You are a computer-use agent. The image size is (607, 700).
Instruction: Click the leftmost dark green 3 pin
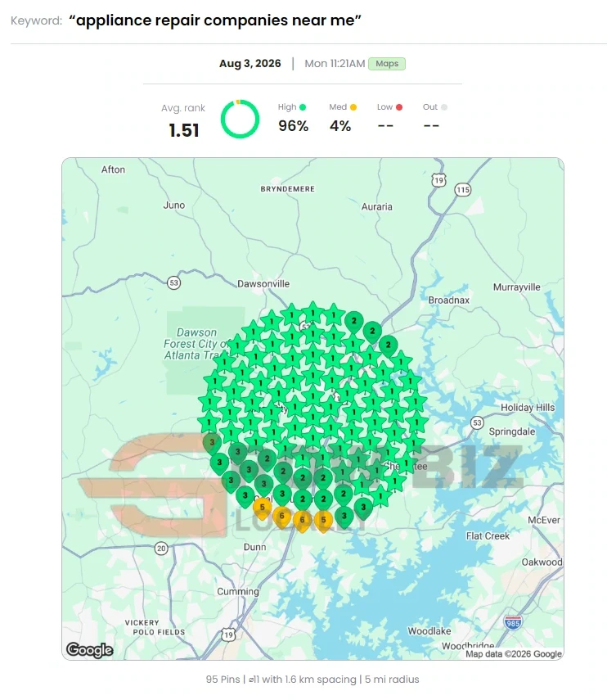[212, 443]
